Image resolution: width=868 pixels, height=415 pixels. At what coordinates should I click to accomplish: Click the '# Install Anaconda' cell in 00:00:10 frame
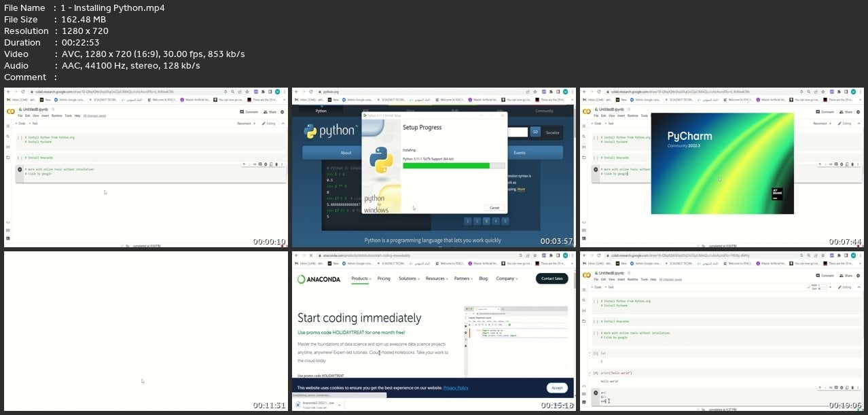[x=151, y=158]
